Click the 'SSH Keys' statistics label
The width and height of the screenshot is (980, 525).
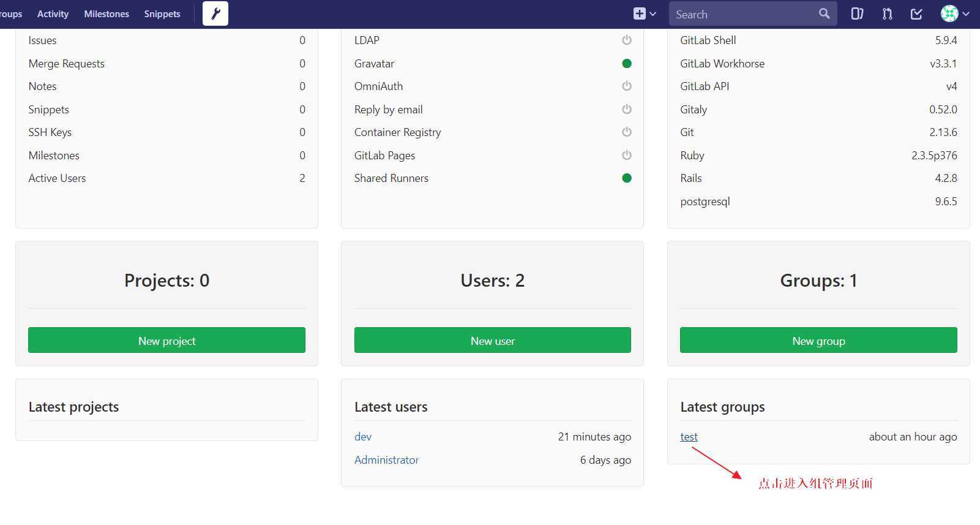[x=50, y=132]
